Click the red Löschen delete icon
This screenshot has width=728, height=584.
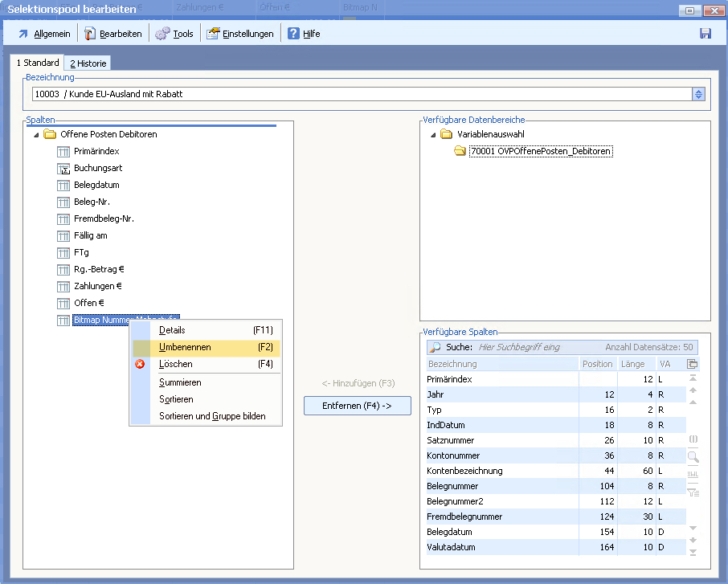140,364
